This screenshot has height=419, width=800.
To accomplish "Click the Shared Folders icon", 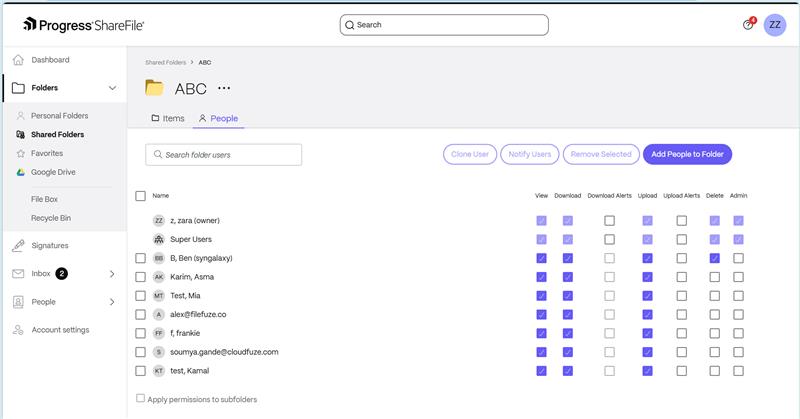I will click(x=20, y=135).
